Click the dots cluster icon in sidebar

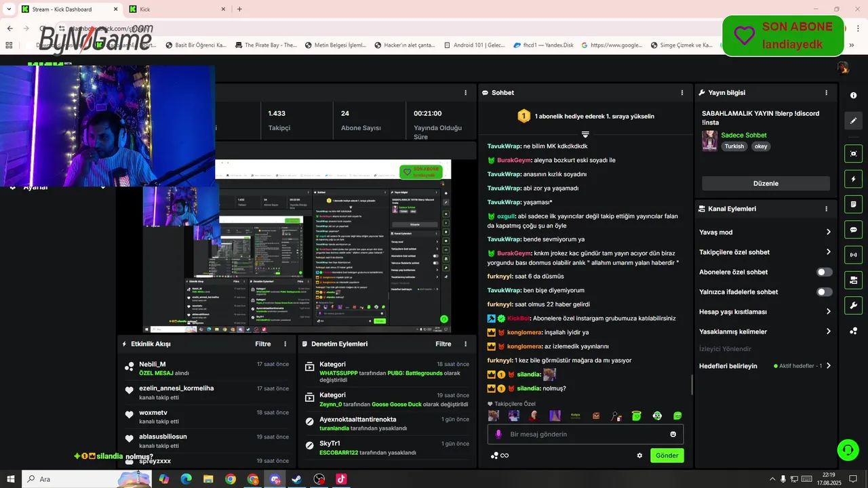[x=853, y=331]
